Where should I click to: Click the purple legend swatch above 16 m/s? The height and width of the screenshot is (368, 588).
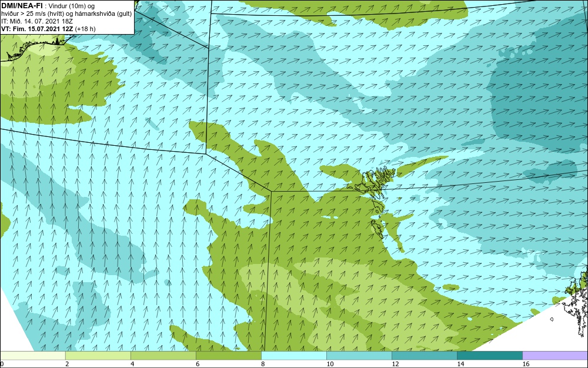click(556, 356)
